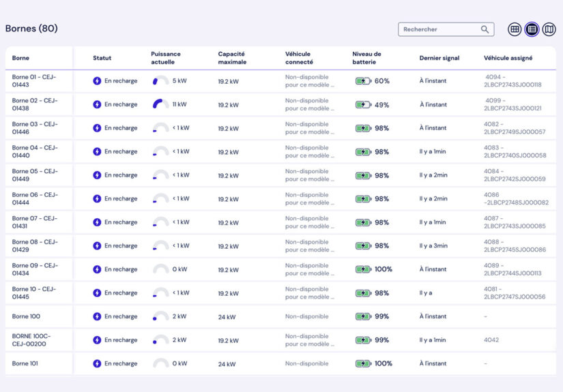Sort by the Puissance actuelle column header

(x=168, y=58)
